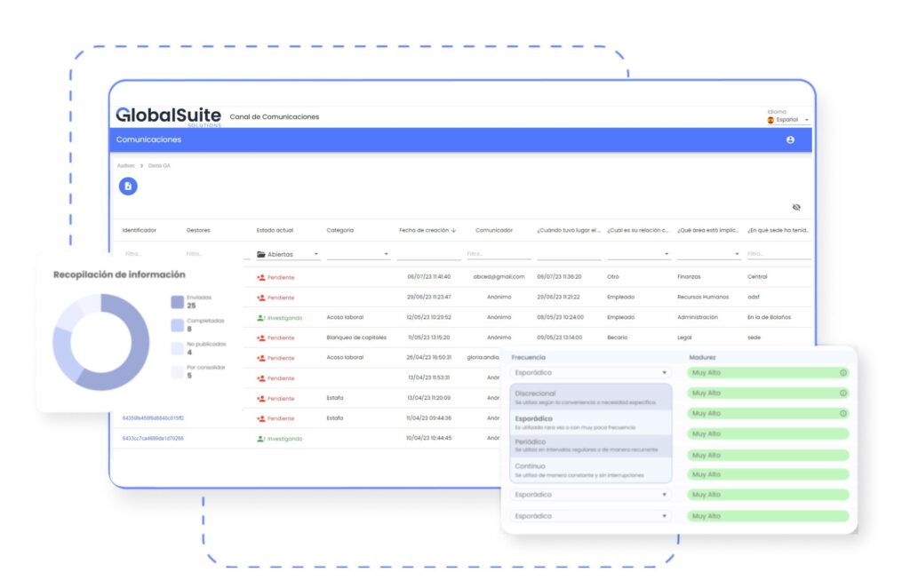Screen dimensions: 910x588
Task: Click the GlobalSuite Solutions logo
Action: pyautogui.click(x=168, y=116)
